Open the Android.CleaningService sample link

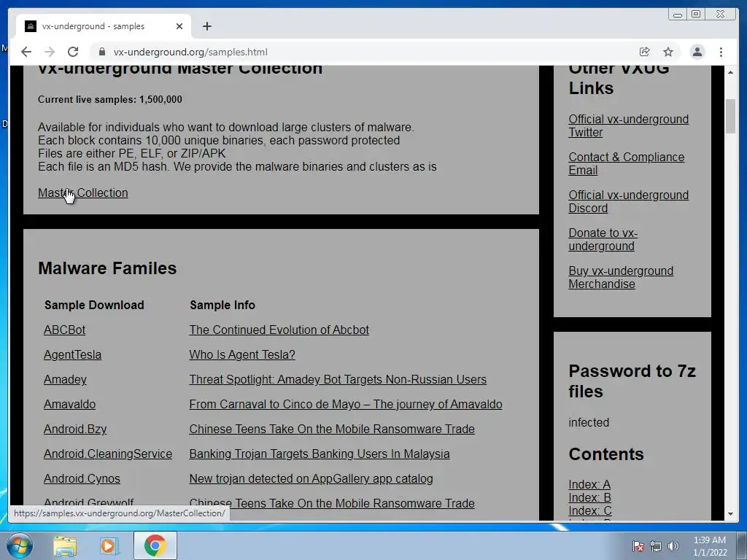(108, 454)
